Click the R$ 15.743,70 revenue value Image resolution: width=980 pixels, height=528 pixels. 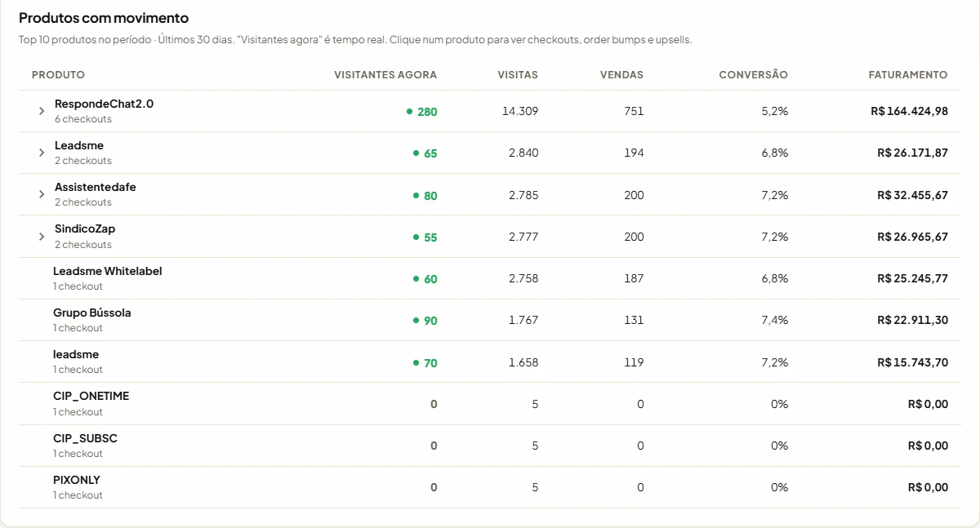coord(912,362)
